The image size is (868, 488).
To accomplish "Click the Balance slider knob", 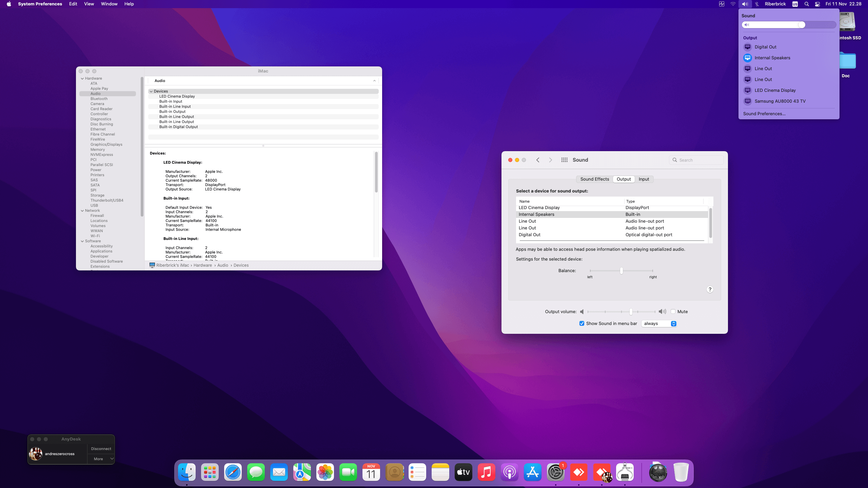I will [x=621, y=271].
